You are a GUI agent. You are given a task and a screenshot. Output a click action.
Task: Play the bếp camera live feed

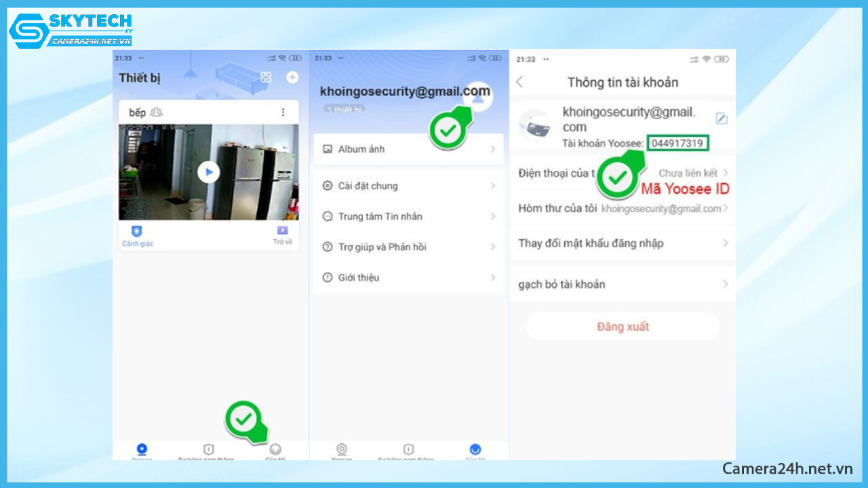pos(208,172)
